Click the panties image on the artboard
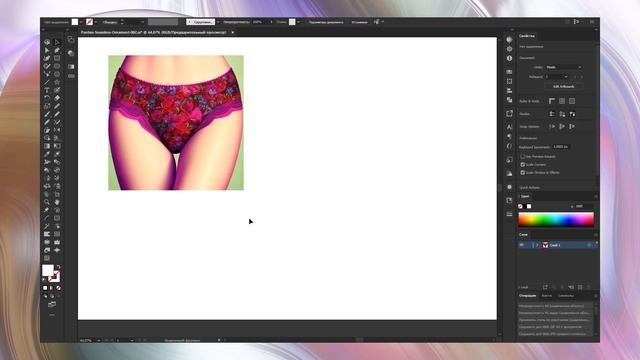This screenshot has height=360, width=640. tap(176, 123)
